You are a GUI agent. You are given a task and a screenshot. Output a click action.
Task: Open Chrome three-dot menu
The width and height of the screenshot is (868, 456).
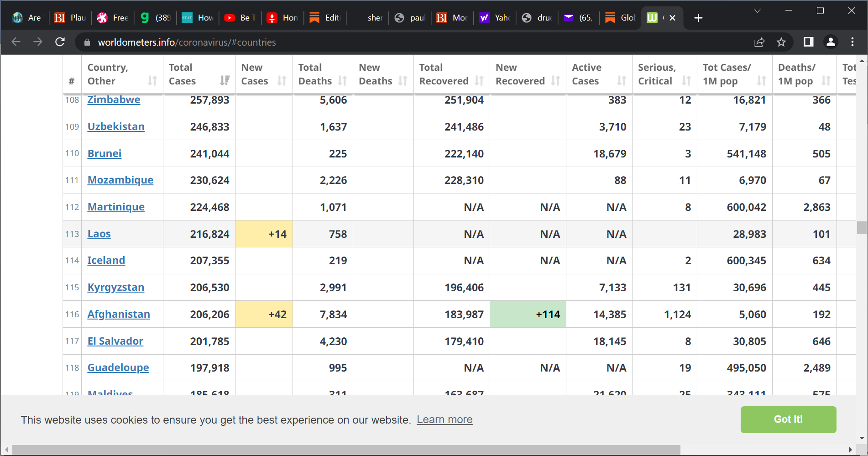pyautogui.click(x=852, y=42)
